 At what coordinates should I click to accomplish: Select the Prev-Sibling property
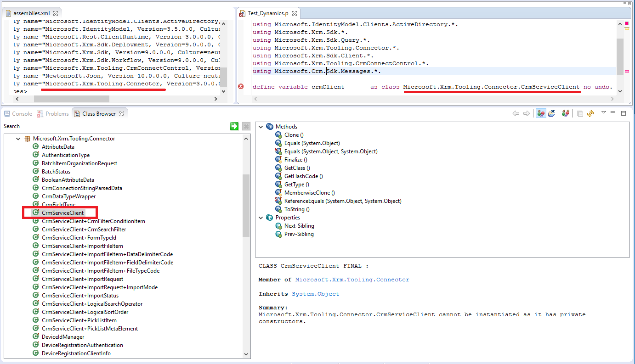299,234
